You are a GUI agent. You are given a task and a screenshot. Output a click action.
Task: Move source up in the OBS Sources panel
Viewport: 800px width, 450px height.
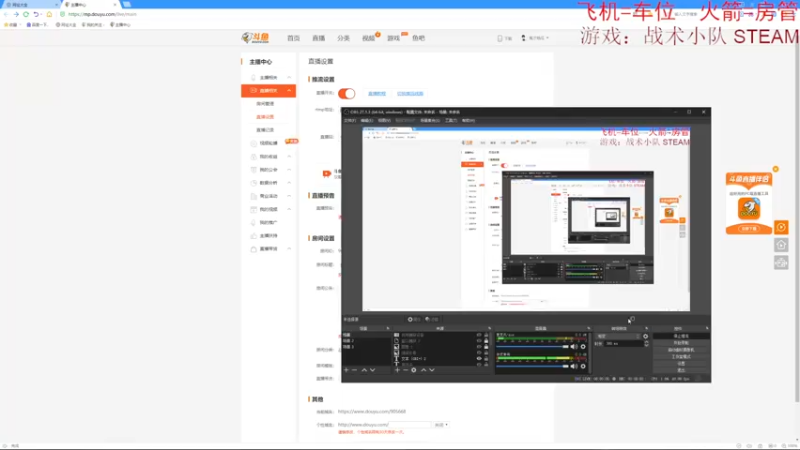tap(423, 370)
